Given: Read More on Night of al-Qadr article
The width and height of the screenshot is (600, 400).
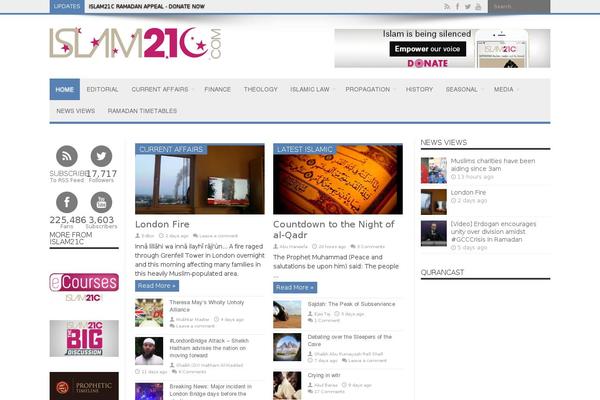Looking at the screenshot, I should pos(295,287).
